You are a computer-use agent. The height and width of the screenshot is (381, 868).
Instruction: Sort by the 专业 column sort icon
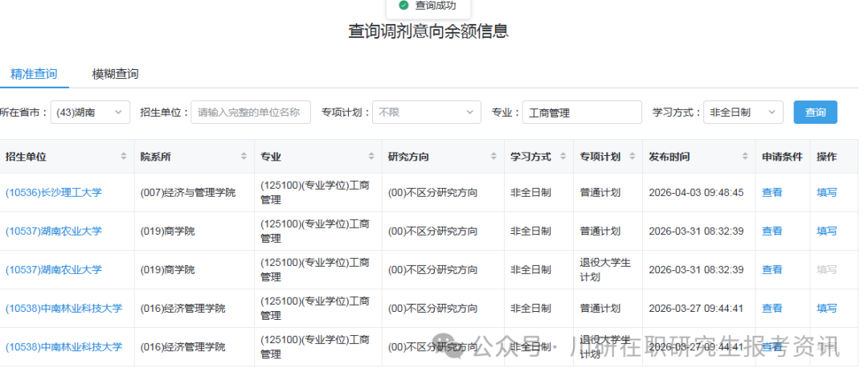(x=371, y=157)
